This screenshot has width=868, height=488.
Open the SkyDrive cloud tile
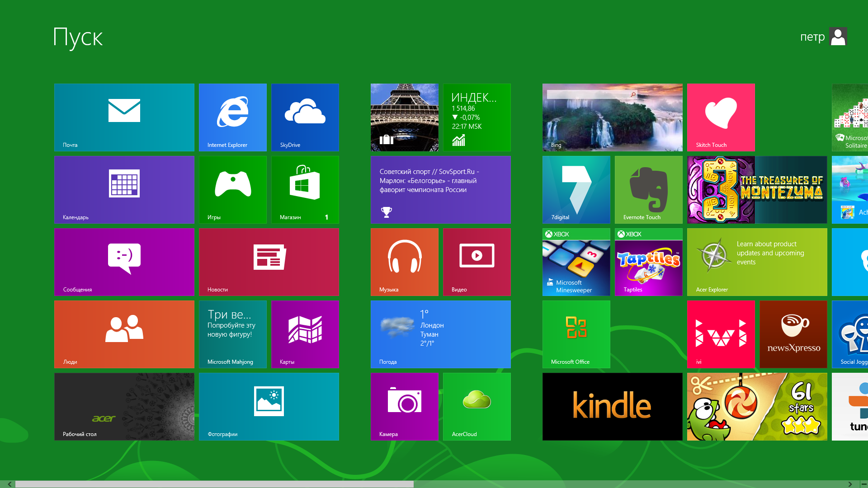305,117
